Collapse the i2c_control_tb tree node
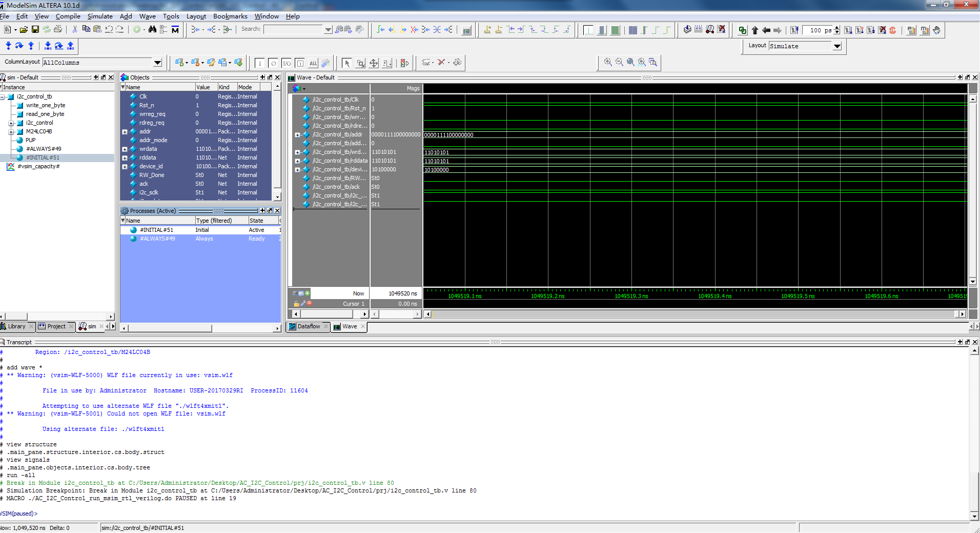Screen dimensions: 980x533 (x=3, y=97)
